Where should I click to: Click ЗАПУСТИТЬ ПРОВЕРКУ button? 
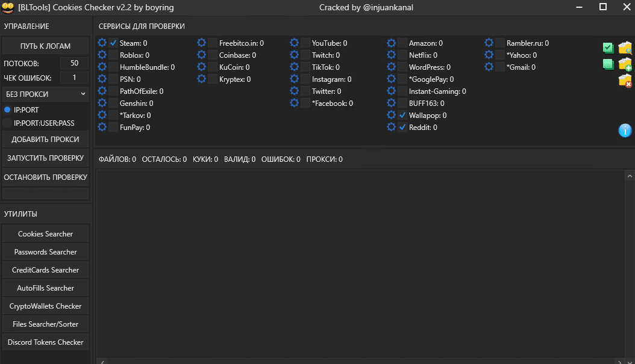pyautogui.click(x=45, y=158)
